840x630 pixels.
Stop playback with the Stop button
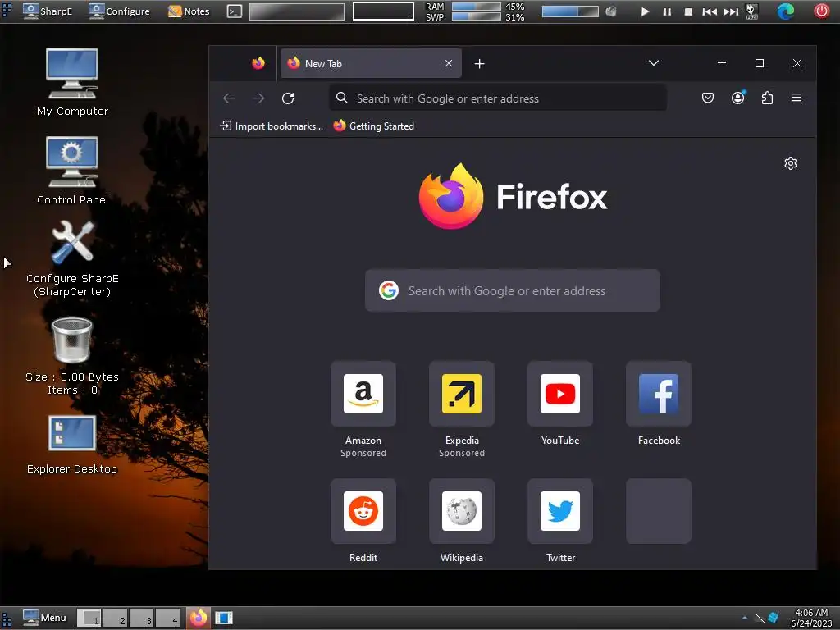pos(688,11)
